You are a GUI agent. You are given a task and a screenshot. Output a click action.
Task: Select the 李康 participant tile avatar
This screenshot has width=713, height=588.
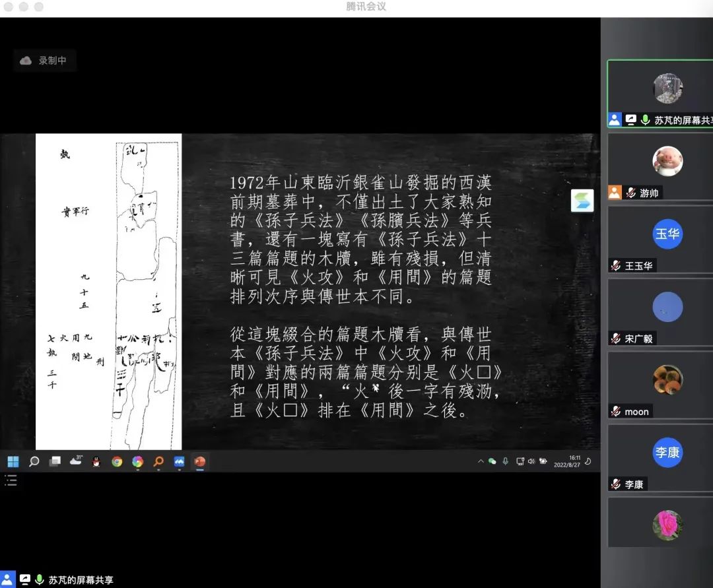[667, 453]
